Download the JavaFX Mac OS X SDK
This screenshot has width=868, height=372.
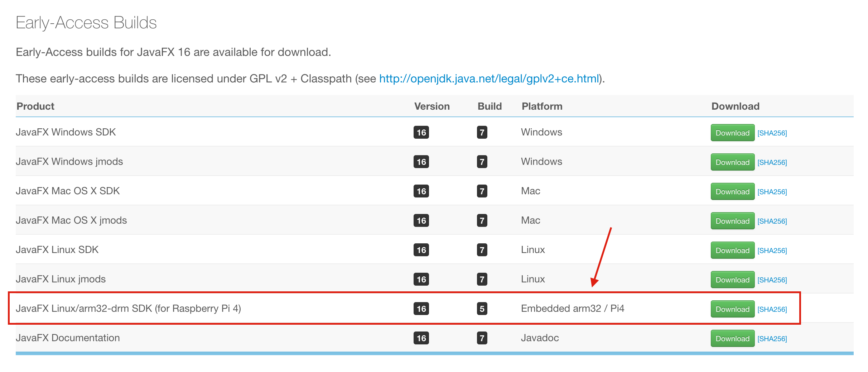[x=732, y=191]
